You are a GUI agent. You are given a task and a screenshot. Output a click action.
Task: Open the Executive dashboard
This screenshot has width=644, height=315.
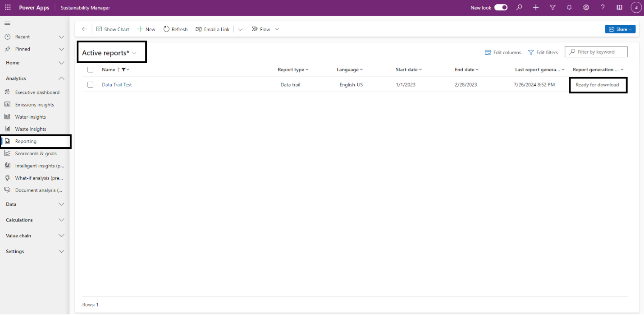click(x=36, y=92)
